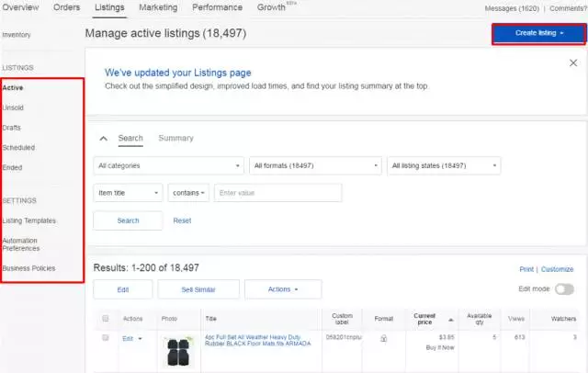Open the floor mats listing thumbnail

tap(179, 351)
